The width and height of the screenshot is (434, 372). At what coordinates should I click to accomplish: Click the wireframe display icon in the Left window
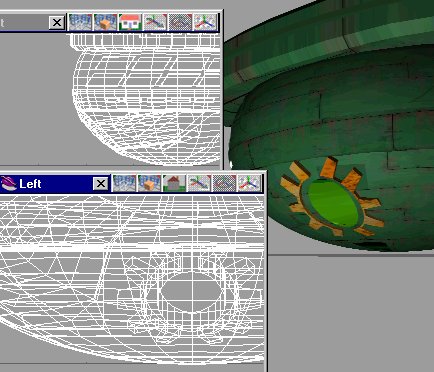click(124, 183)
